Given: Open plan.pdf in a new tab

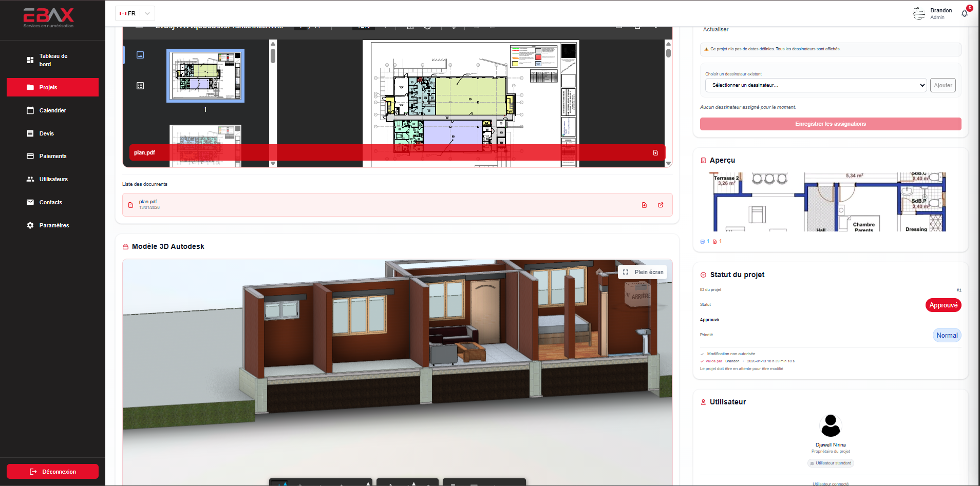Looking at the screenshot, I should (x=661, y=205).
